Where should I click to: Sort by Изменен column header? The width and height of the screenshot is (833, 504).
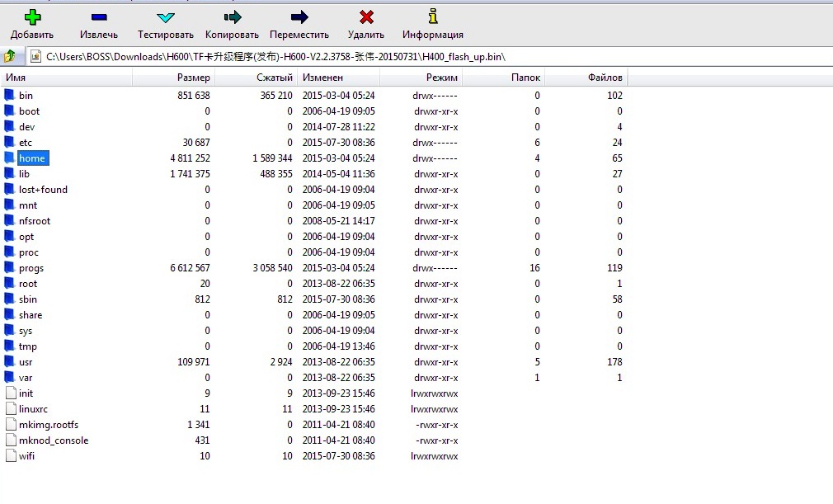(x=338, y=78)
